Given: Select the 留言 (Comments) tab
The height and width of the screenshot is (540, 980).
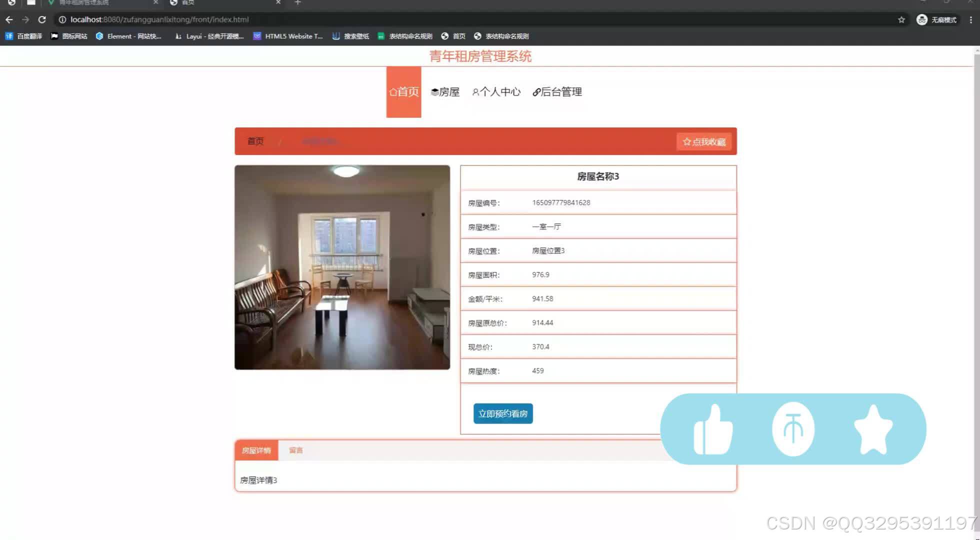Looking at the screenshot, I should [295, 450].
